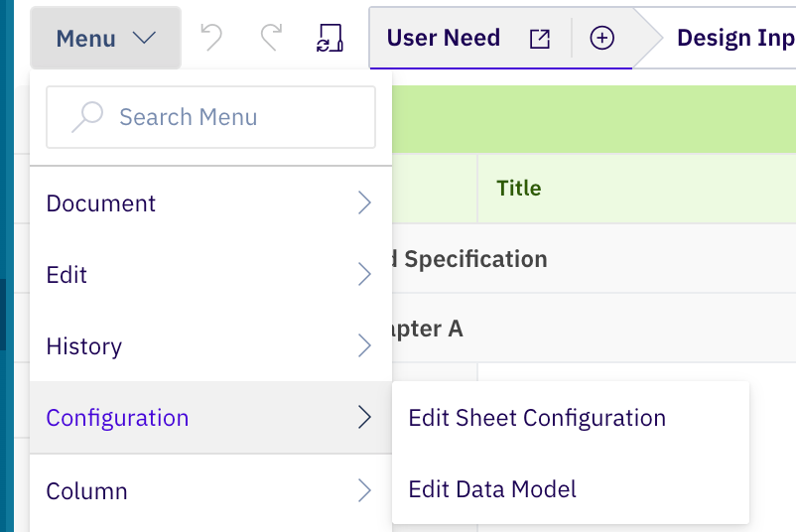
Task: Open the Document menu entry
Action: [x=101, y=203]
